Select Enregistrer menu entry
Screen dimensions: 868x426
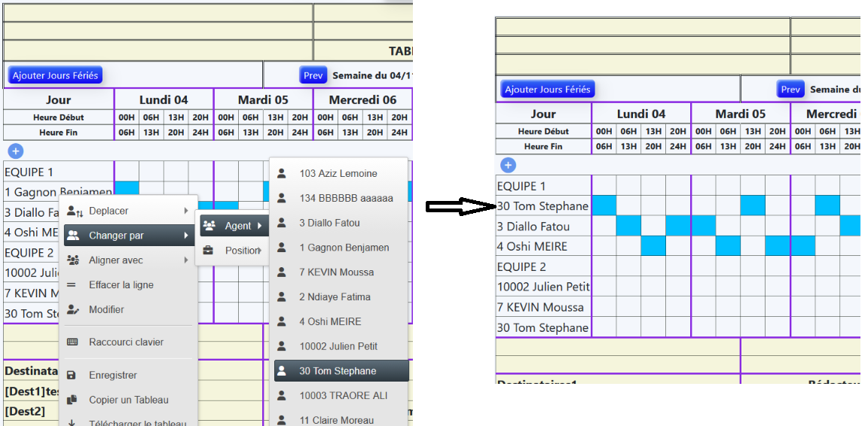tap(128, 375)
